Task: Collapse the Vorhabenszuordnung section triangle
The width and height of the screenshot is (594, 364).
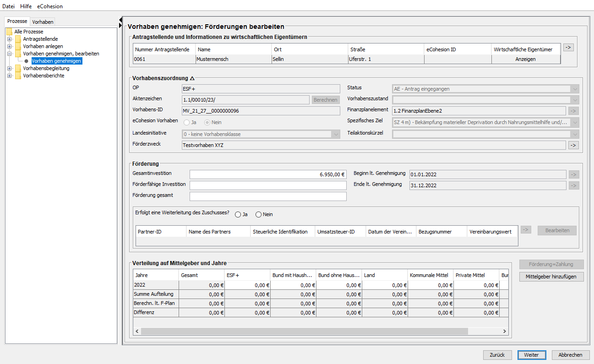Action: point(192,78)
